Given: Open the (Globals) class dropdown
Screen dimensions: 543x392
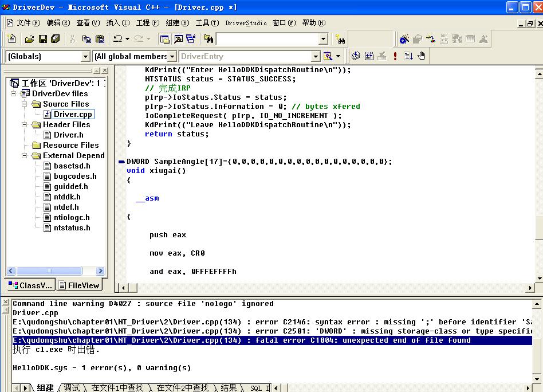Looking at the screenshot, I should click(x=85, y=57).
